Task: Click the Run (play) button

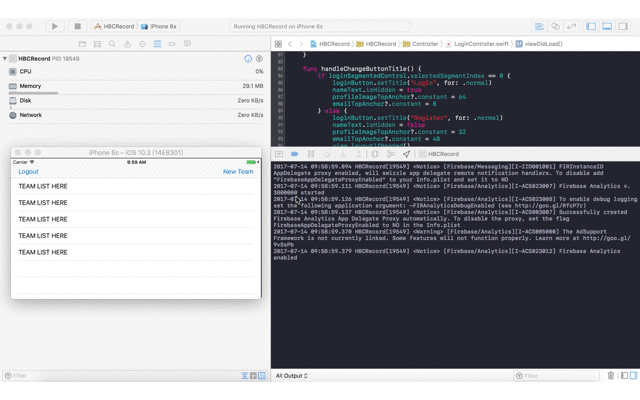Action: coord(54,27)
